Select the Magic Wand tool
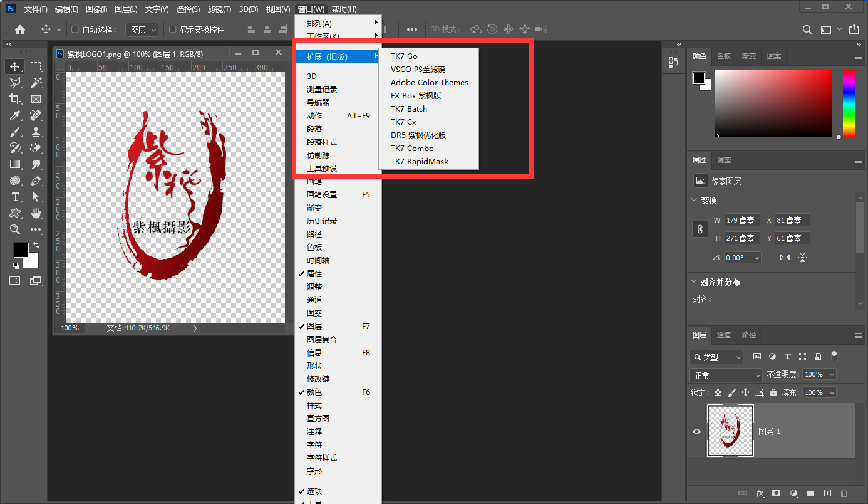Viewport: 868px width, 504px height. point(36,83)
